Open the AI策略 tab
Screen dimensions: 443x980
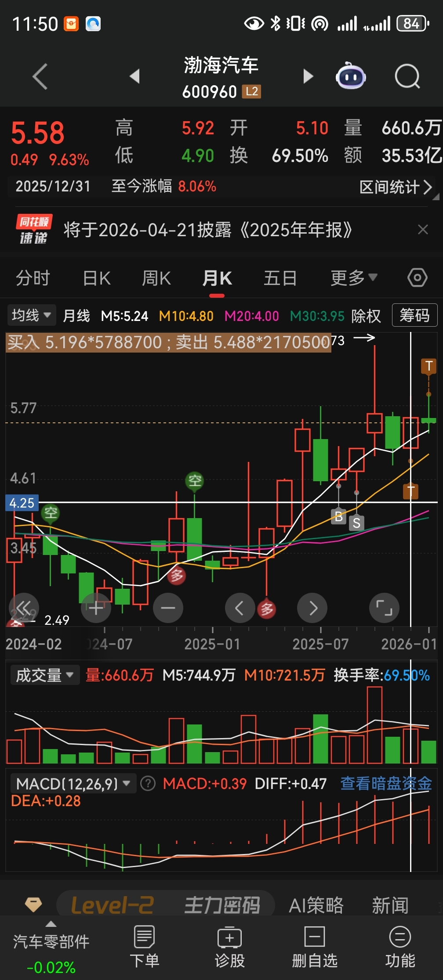click(316, 905)
